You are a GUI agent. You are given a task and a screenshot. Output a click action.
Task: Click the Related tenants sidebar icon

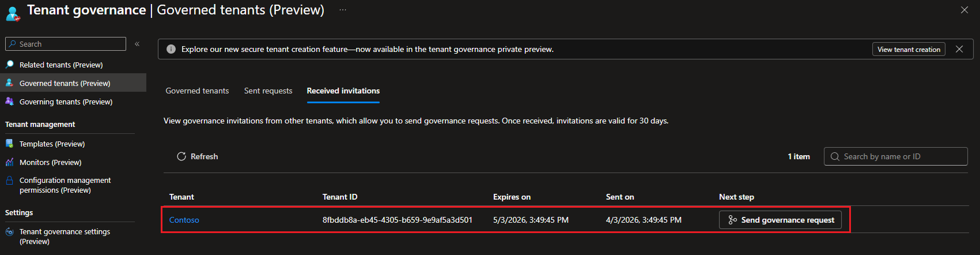point(9,65)
